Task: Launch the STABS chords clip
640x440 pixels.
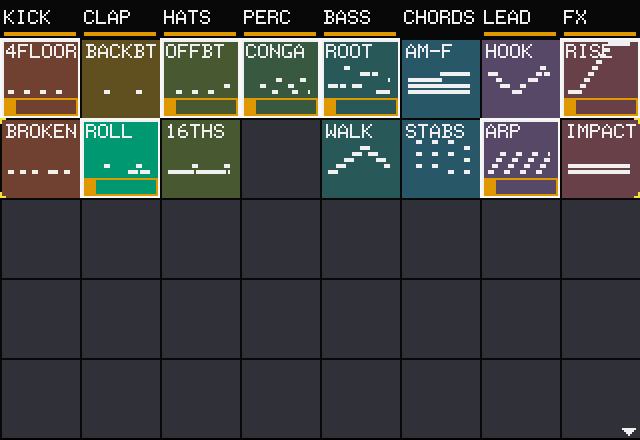Action: 440,158
